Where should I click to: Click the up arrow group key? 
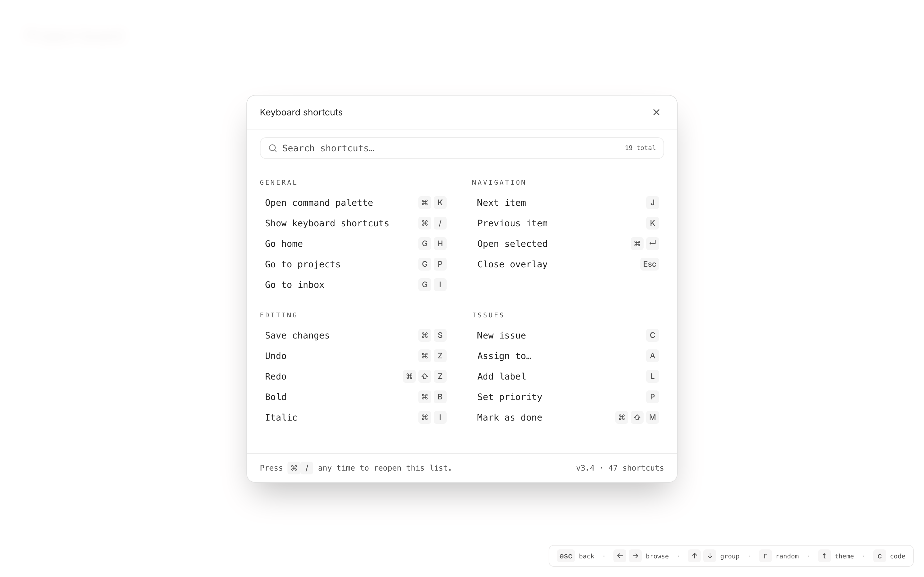click(x=694, y=556)
